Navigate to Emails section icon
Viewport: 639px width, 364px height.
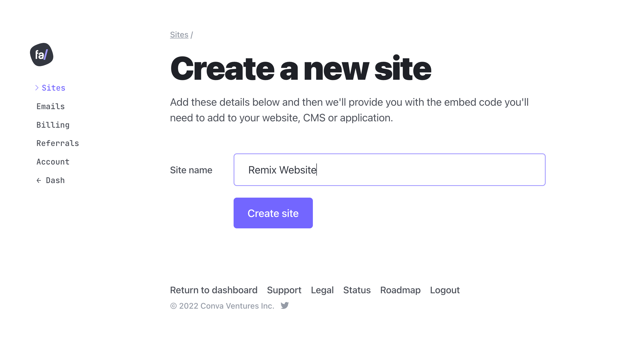point(50,106)
